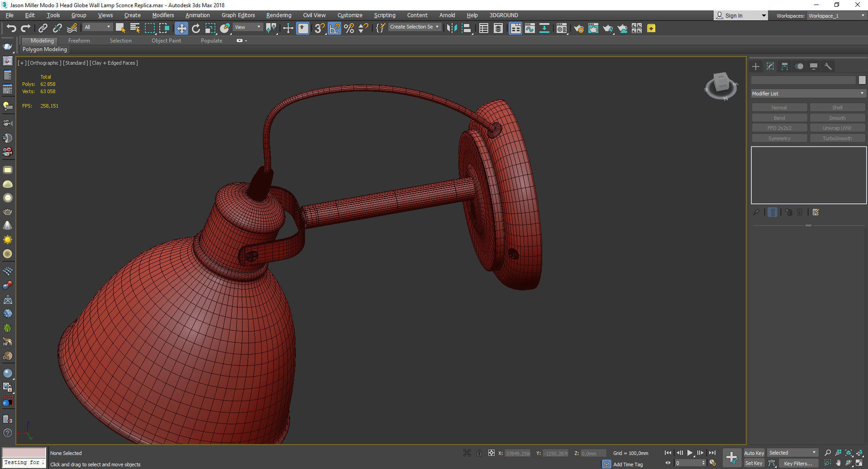Open the Hierarchy command panel tab
The width and height of the screenshot is (868, 469).
coord(785,66)
